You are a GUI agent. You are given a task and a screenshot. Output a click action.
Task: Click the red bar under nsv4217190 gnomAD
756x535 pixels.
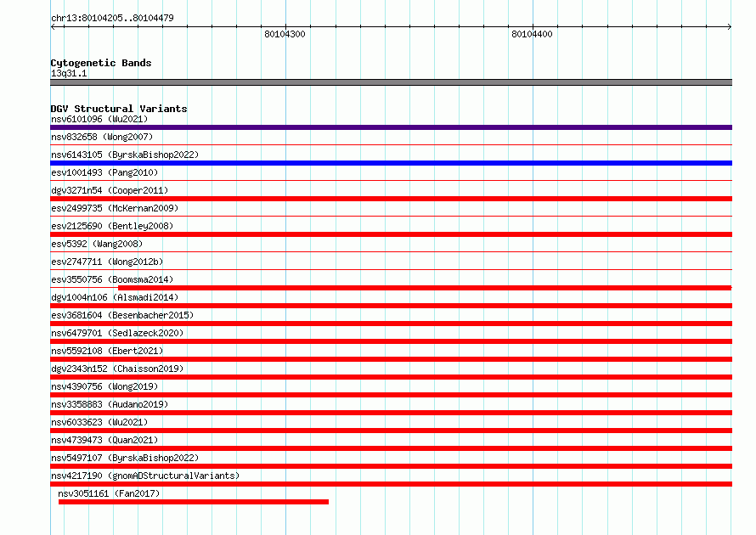click(x=391, y=484)
